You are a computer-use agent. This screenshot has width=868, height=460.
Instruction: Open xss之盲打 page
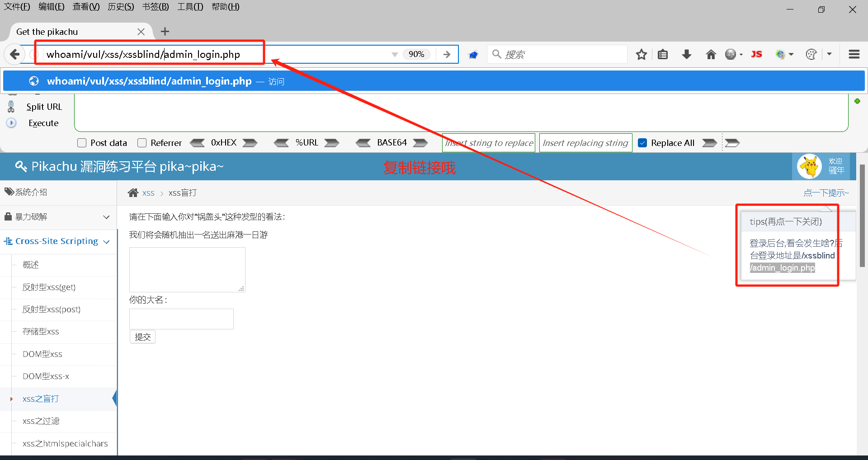click(41, 399)
